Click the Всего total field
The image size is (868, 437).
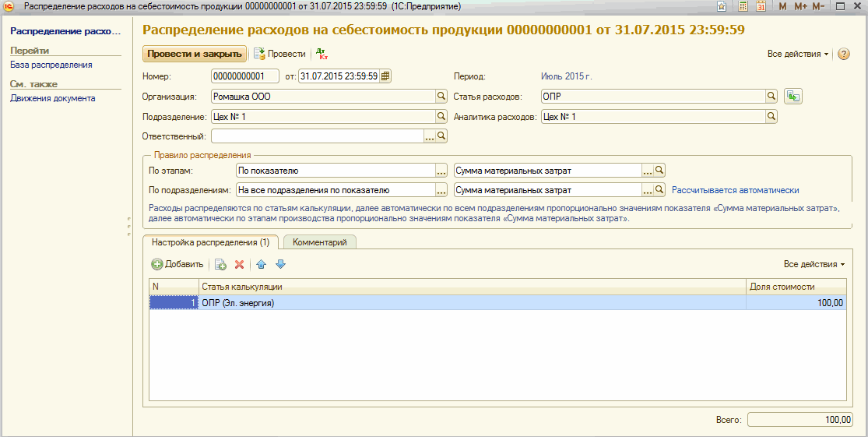coord(800,420)
